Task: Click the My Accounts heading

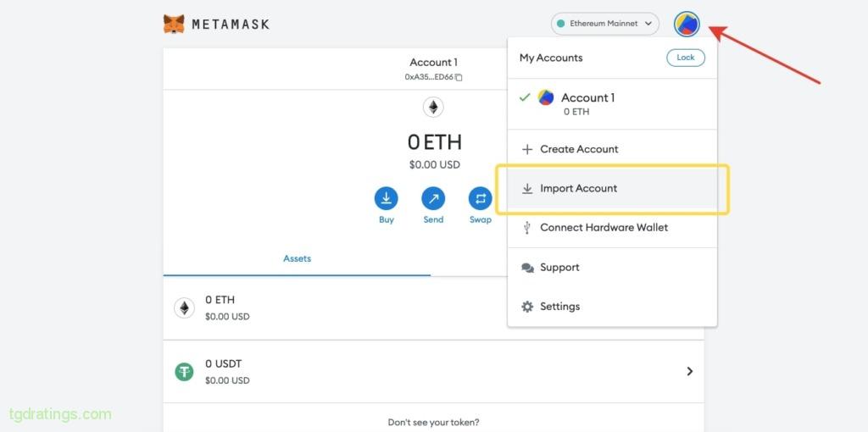Action: coord(551,58)
